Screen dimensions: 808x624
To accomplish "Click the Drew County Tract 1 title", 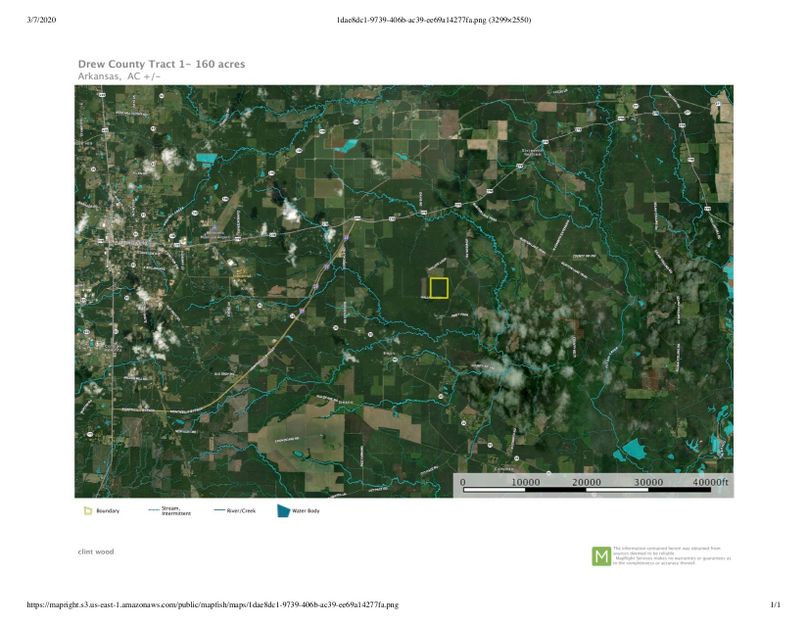I will click(161, 64).
